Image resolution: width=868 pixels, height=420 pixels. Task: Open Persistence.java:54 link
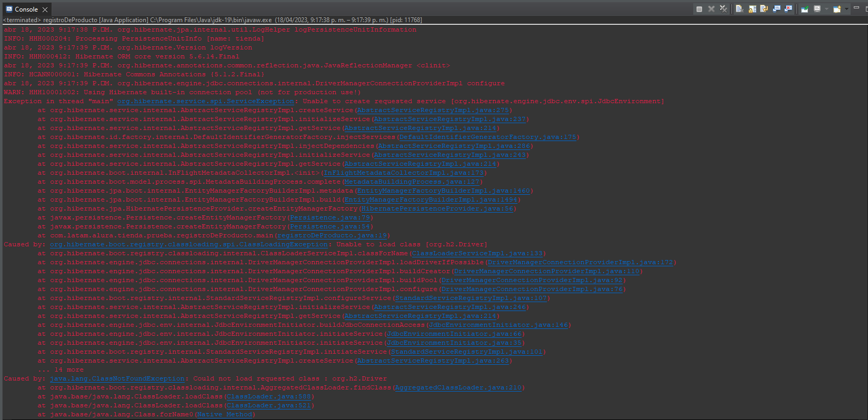[330, 226]
